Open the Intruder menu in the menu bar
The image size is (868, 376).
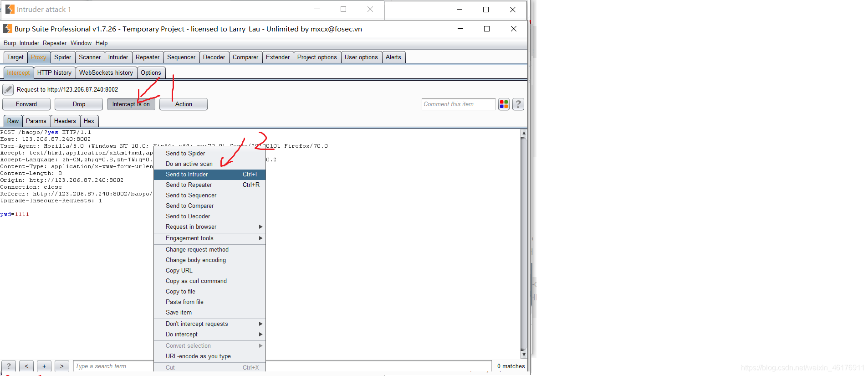(x=29, y=43)
